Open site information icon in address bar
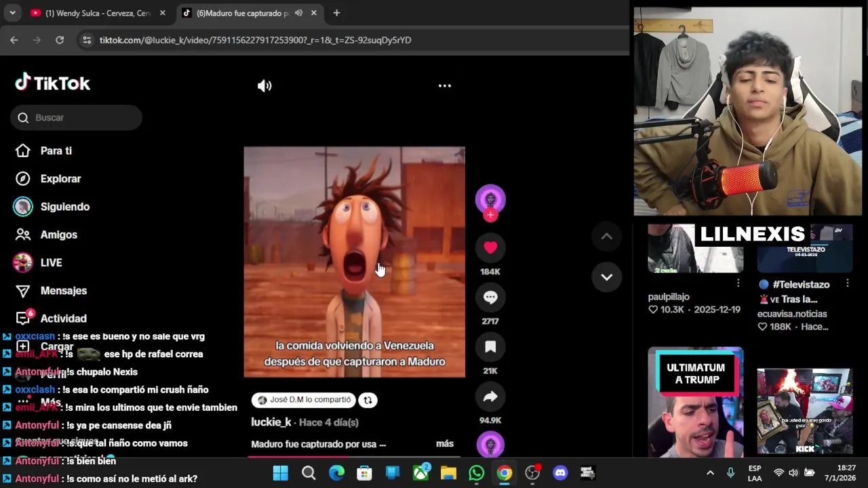Image resolution: width=868 pixels, height=488 pixels. pyautogui.click(x=86, y=40)
